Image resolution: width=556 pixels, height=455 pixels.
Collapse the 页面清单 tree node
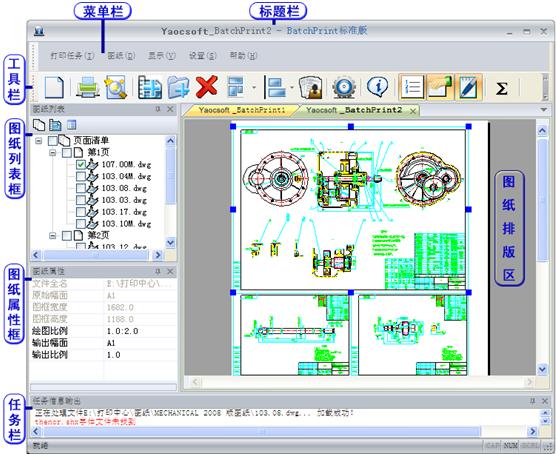[x=39, y=141]
